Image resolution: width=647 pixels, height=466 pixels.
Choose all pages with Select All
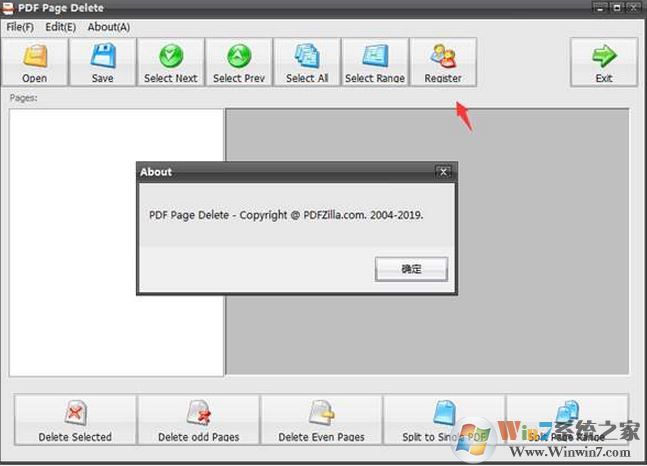coord(307,62)
